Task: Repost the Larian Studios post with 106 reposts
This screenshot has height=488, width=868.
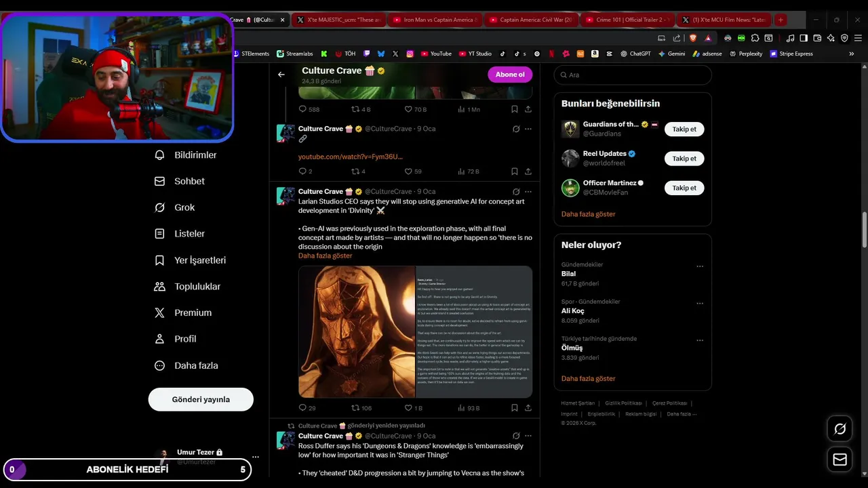Action: coord(355,408)
